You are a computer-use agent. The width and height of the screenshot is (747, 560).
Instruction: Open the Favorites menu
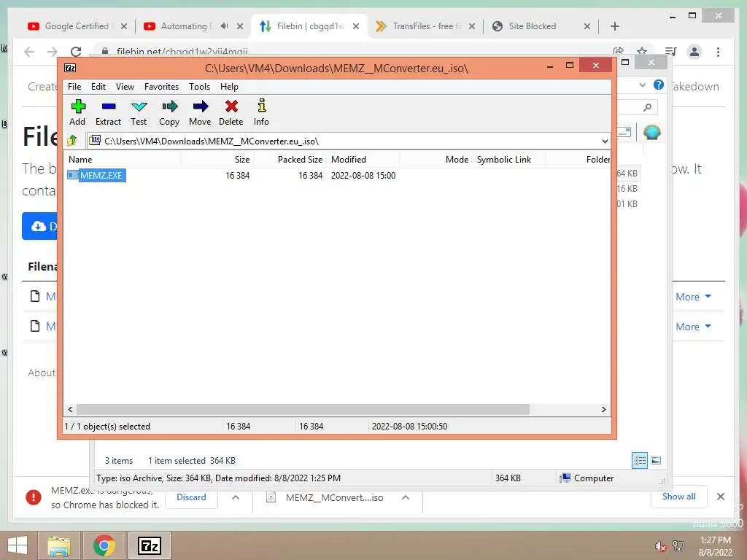coord(161,87)
